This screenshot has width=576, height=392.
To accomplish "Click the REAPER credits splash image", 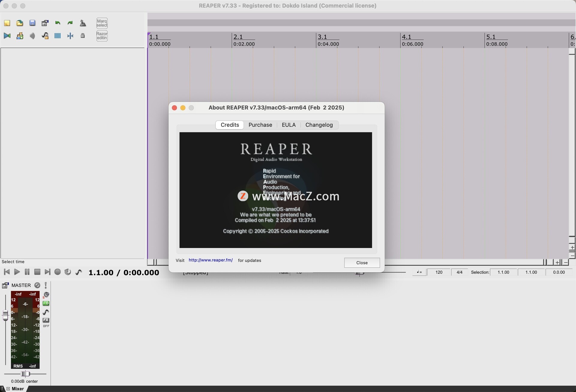I will tap(276, 190).
